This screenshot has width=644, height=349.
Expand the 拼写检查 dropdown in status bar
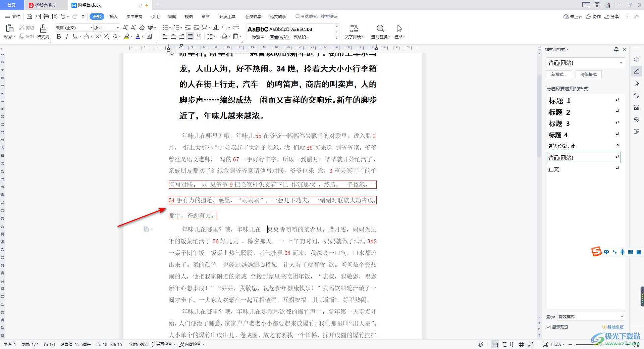pyautogui.click(x=175, y=344)
